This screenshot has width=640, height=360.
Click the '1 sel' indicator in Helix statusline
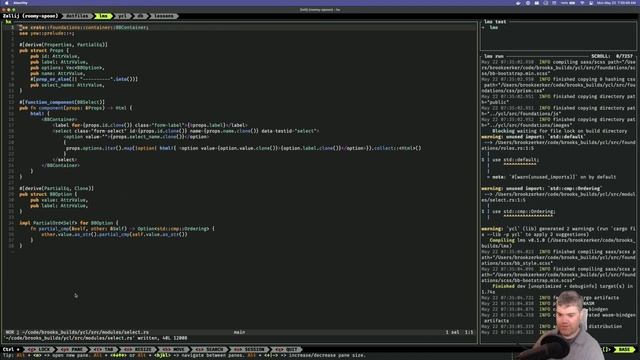[452, 332]
